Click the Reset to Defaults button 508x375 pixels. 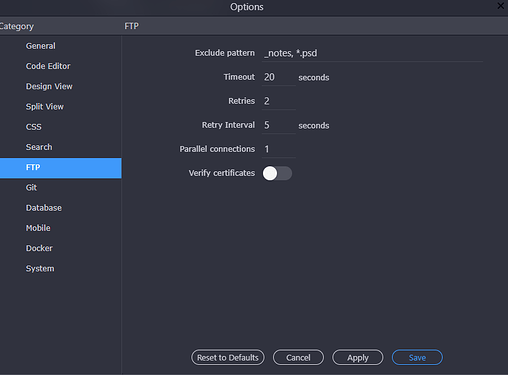click(228, 358)
